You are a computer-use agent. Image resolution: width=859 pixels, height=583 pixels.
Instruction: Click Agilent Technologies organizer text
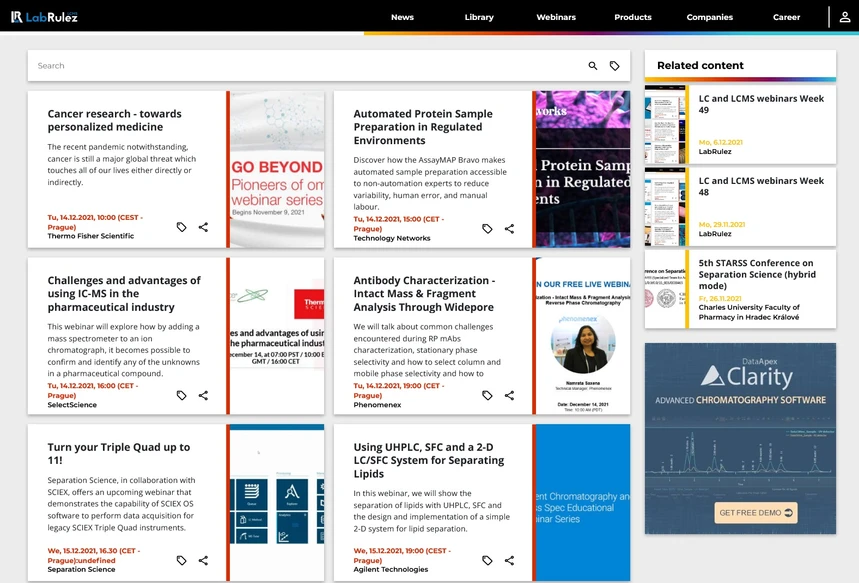(x=391, y=570)
